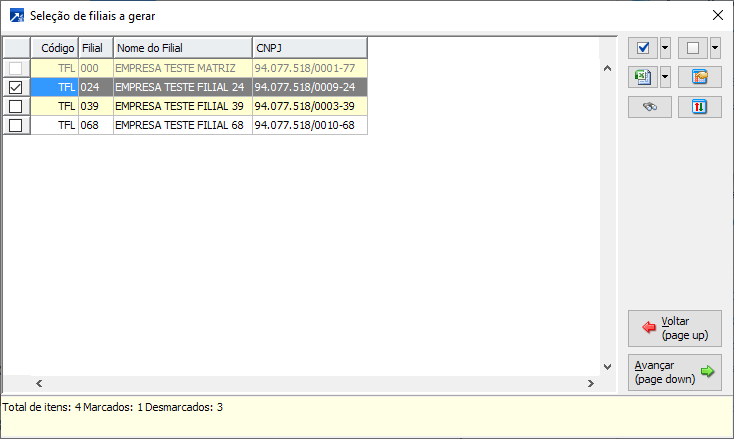This screenshot has height=446, width=748.
Task: Click the mark all checkbox button
Action: tap(643, 48)
